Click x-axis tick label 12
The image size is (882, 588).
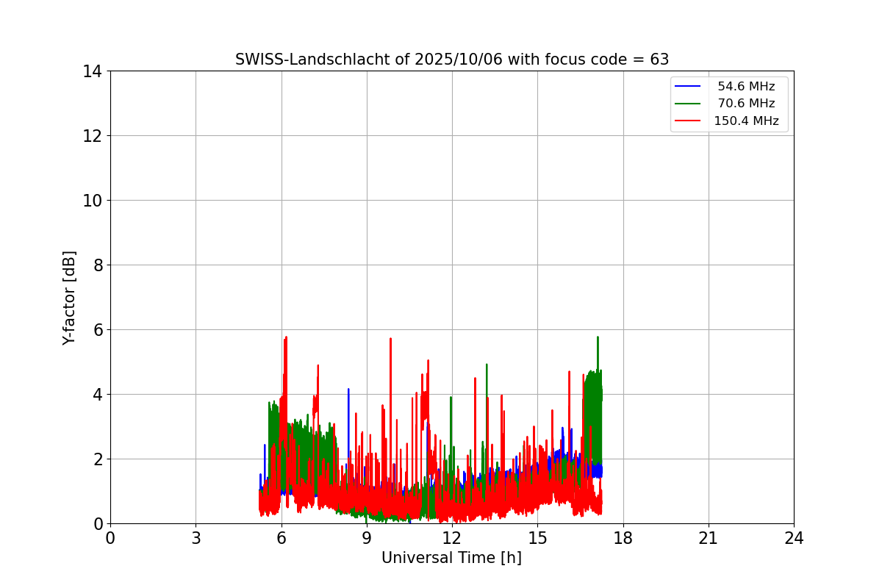point(452,538)
